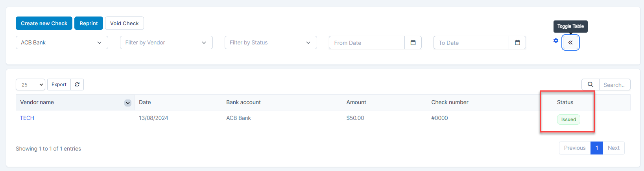
Task: Click the Reprint button
Action: coord(89,23)
